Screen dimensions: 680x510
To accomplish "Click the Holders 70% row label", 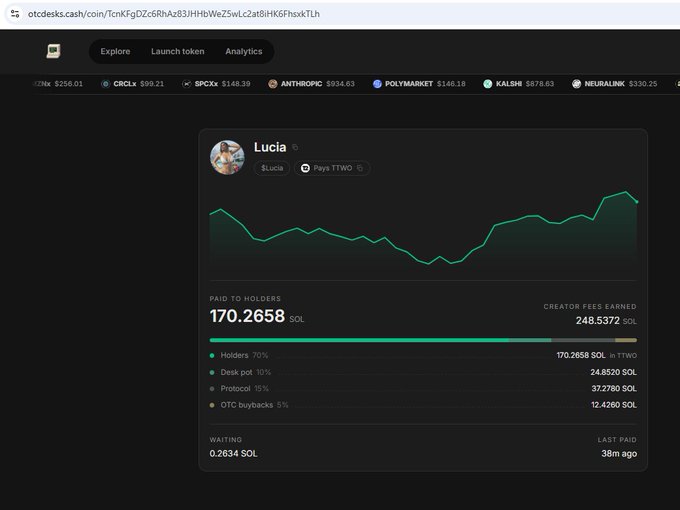I will point(244,355).
